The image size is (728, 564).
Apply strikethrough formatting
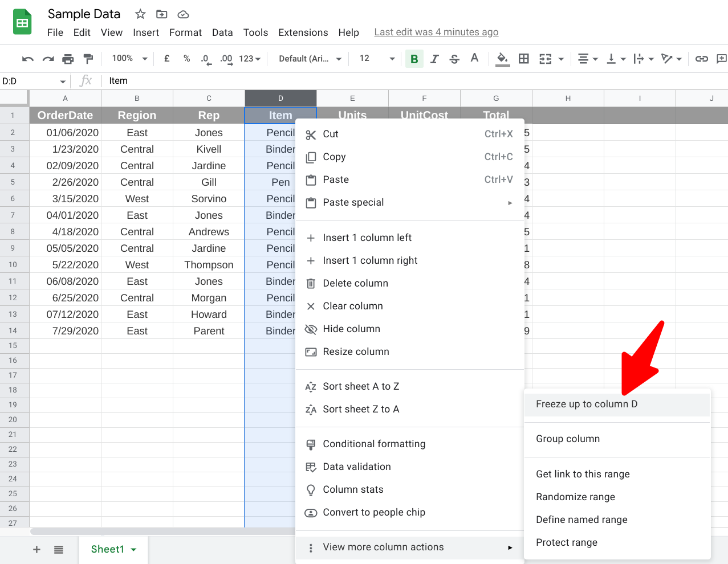tap(454, 58)
